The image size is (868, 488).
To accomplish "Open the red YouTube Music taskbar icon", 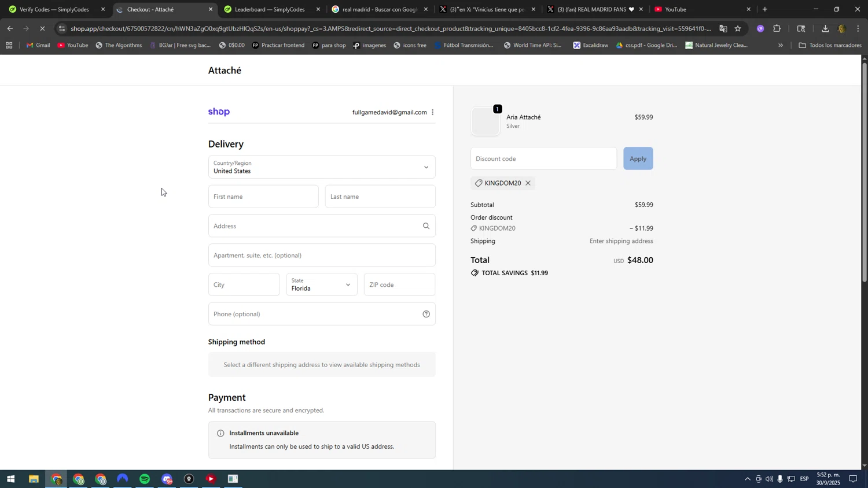I will 211,479.
